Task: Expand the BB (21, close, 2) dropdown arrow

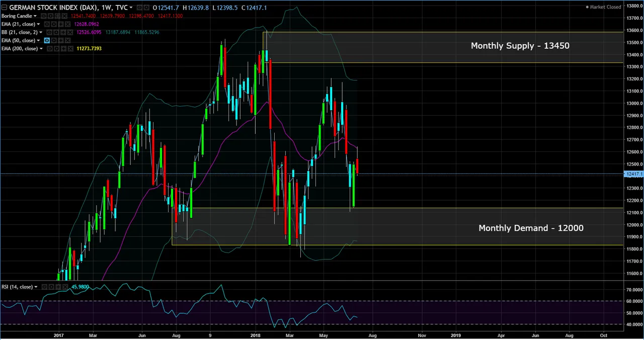Action: (41, 32)
